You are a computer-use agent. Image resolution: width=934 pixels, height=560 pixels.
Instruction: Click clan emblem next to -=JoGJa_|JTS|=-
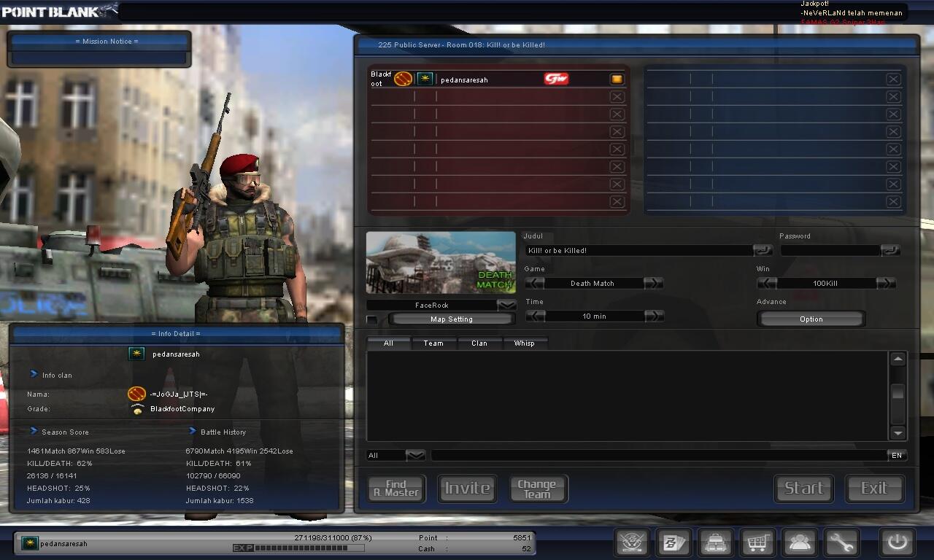[x=136, y=394]
